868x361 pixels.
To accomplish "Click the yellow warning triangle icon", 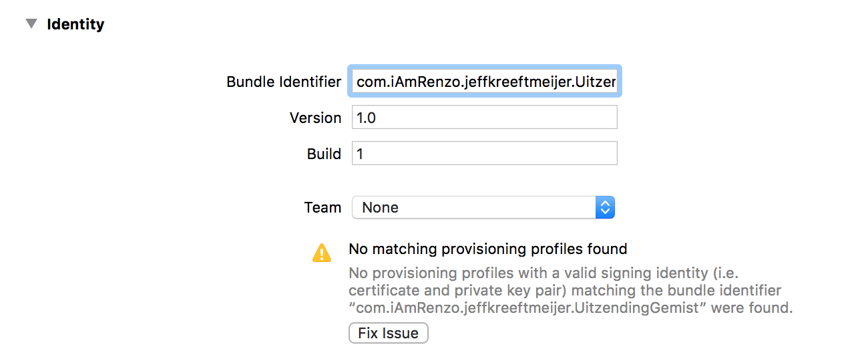I will pos(322,253).
